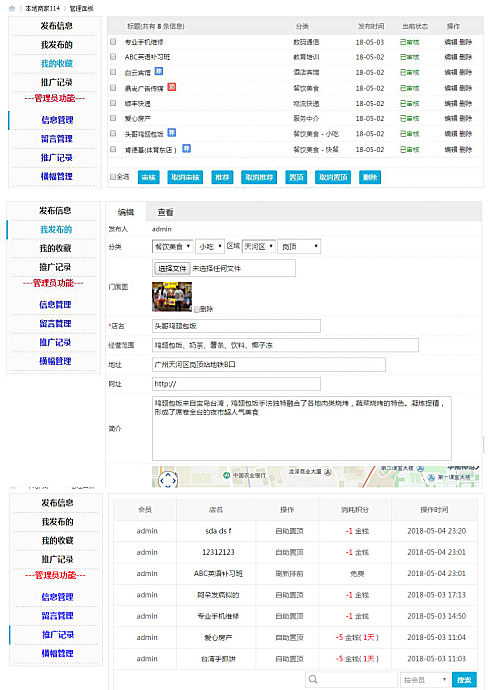Viewport: 500px width, 690px height.
Task: Click the 取消审核 button
Action: (x=185, y=177)
